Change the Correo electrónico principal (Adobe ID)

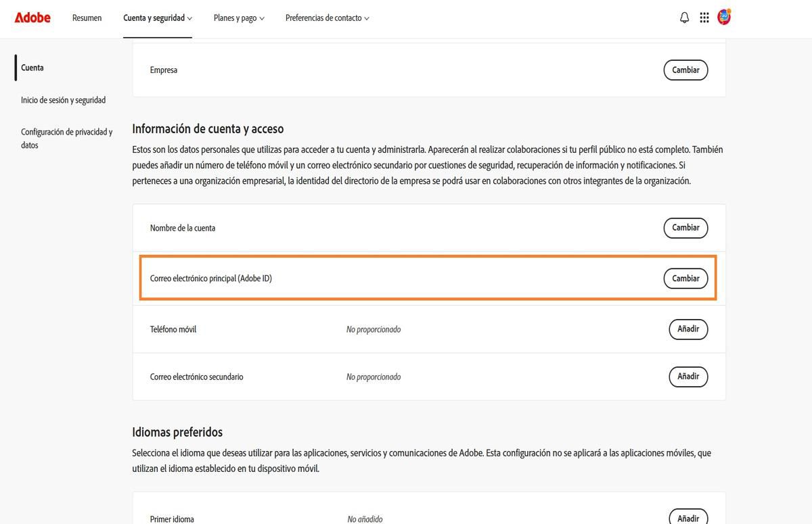(685, 278)
